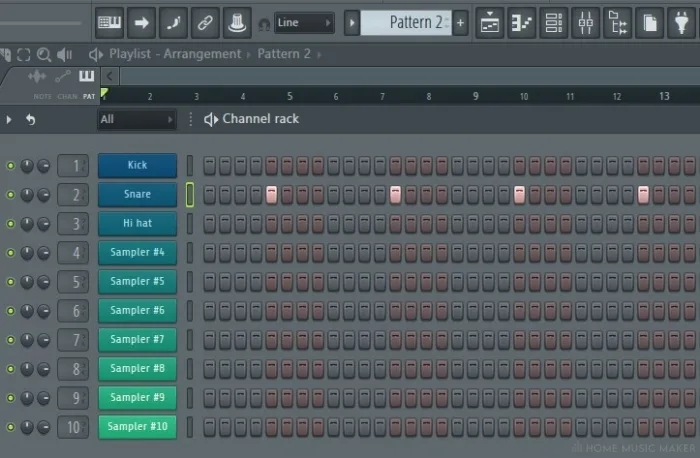Viewport: 700px width, 458px height.
Task: Open the plugin picker plug icon
Action: [x=682, y=22]
